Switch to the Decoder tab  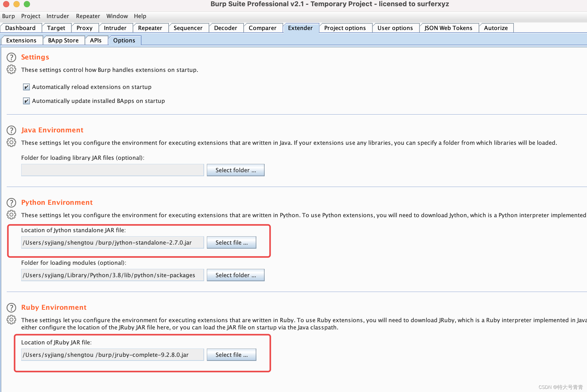pyautogui.click(x=226, y=28)
